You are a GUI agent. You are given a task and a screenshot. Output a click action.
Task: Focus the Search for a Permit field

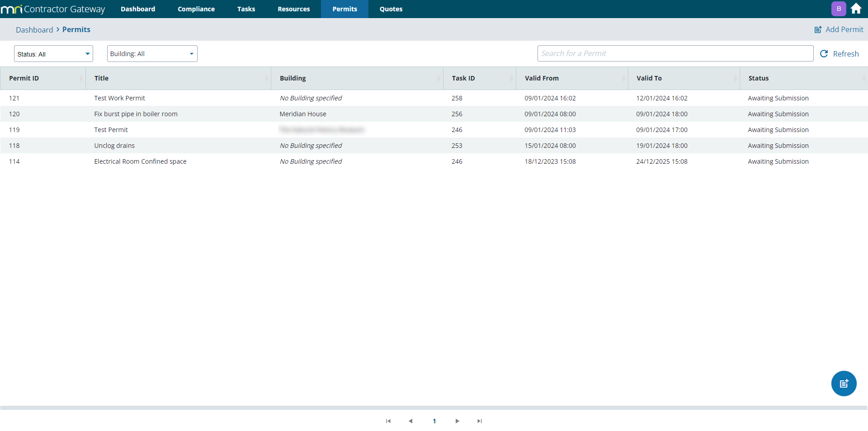(x=675, y=53)
